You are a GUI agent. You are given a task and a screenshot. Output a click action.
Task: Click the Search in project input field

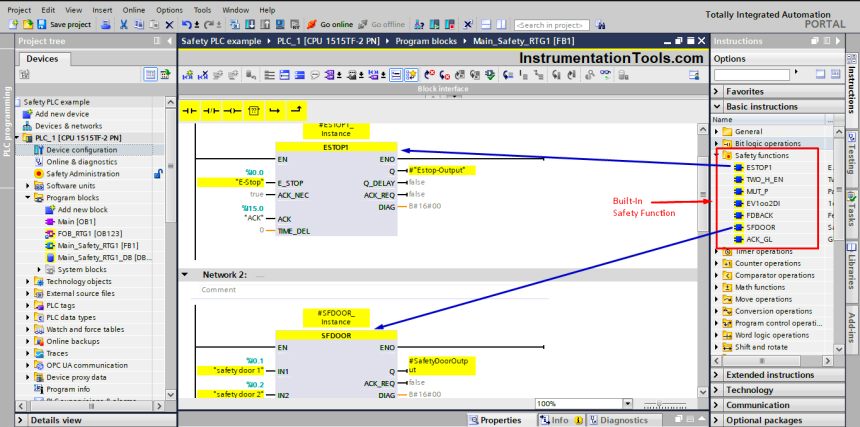tap(552, 25)
